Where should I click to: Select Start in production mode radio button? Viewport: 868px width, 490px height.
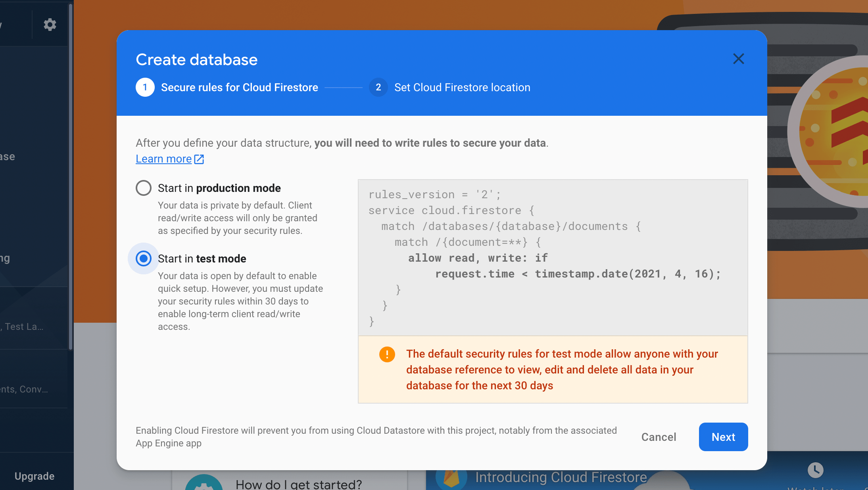click(144, 188)
